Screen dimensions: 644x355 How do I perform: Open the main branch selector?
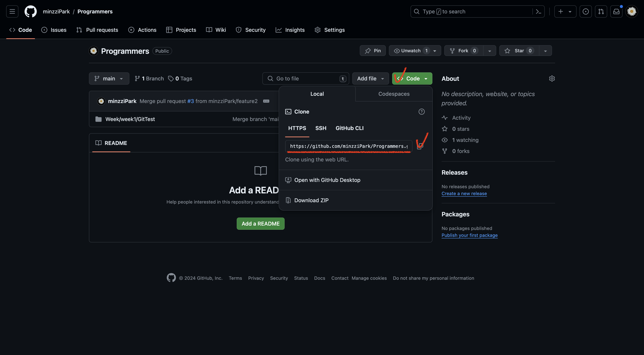point(109,79)
